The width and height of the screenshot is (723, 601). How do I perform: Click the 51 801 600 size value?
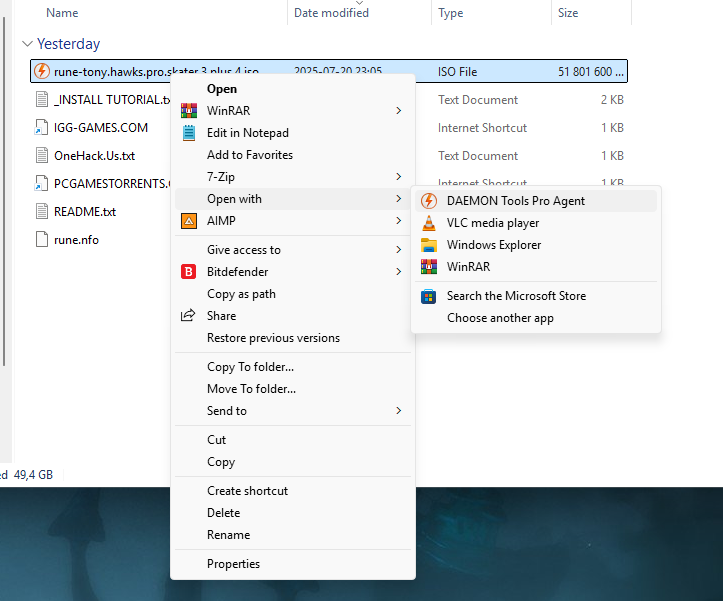tap(591, 71)
